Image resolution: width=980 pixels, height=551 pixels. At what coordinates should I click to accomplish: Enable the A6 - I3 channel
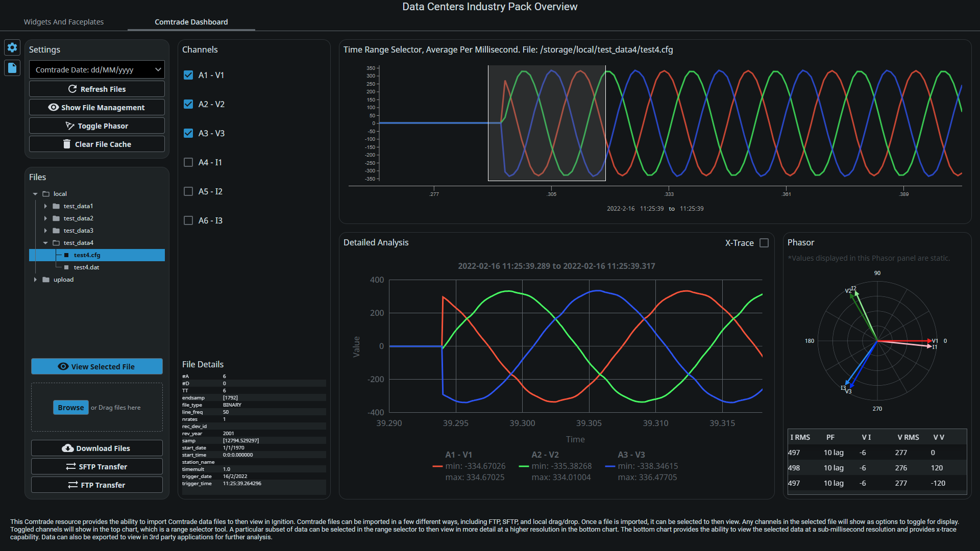tap(188, 220)
